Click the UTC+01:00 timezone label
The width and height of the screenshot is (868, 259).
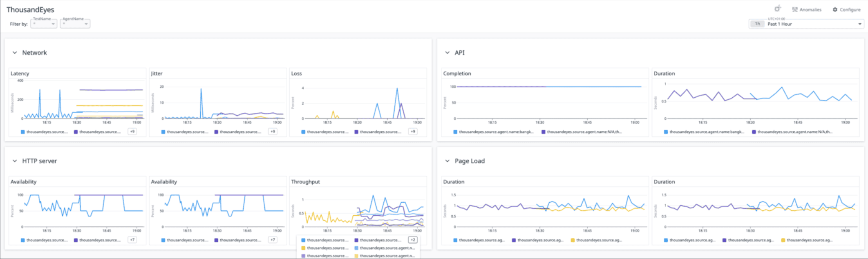click(776, 19)
